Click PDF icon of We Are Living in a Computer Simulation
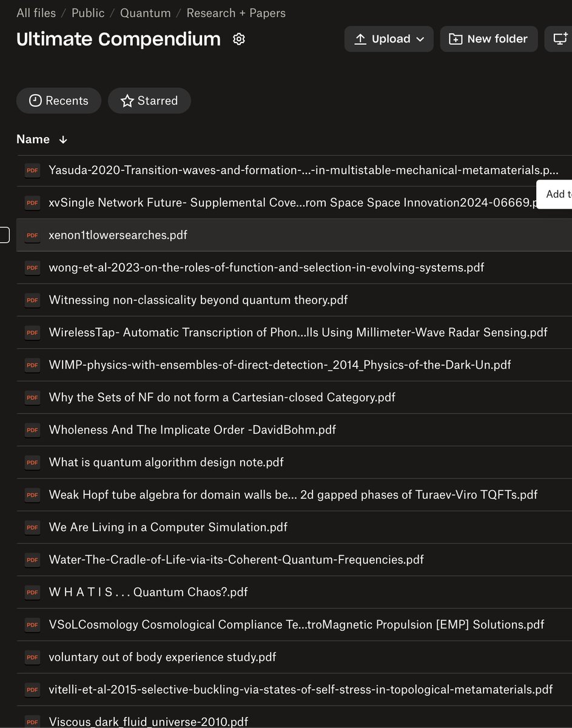 [x=32, y=527]
